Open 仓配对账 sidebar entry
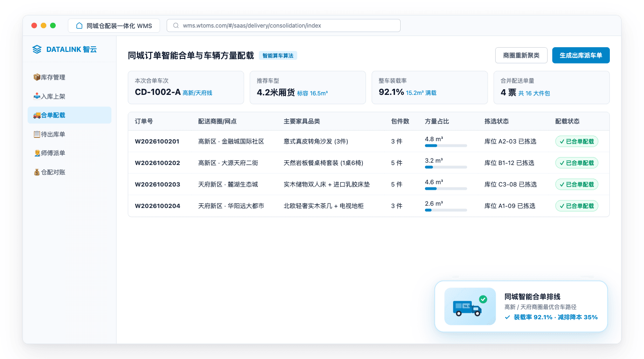The height and width of the screenshot is (359, 644). [70, 172]
